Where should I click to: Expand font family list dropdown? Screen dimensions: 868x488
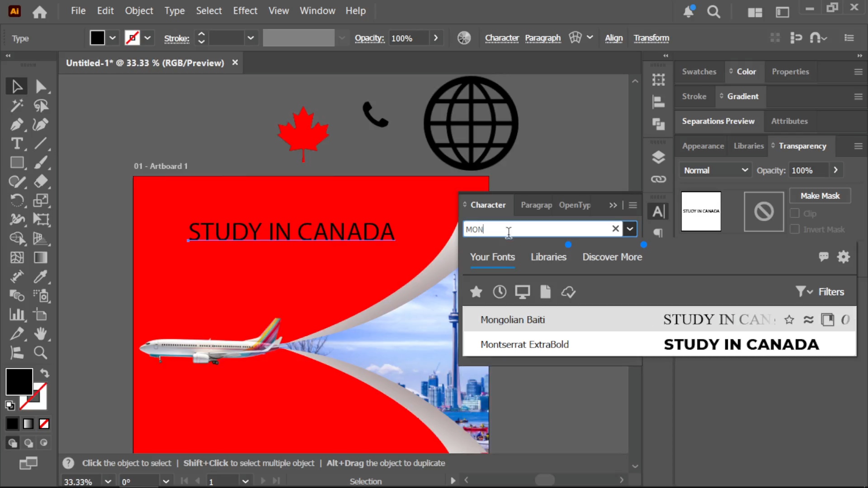click(x=630, y=229)
